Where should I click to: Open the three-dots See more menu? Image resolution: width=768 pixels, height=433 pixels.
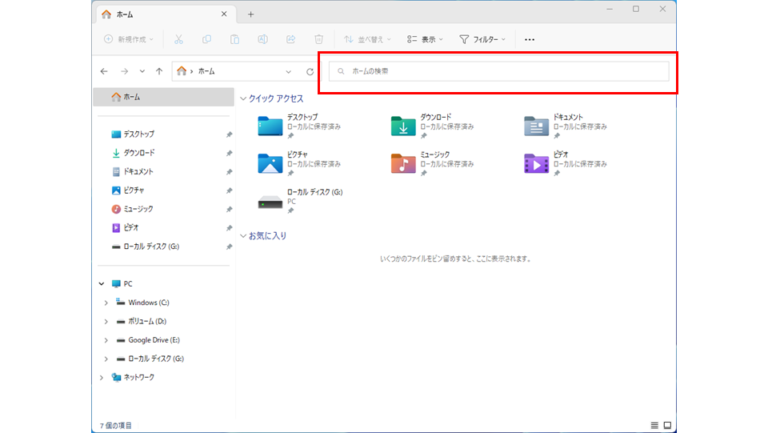(x=529, y=40)
